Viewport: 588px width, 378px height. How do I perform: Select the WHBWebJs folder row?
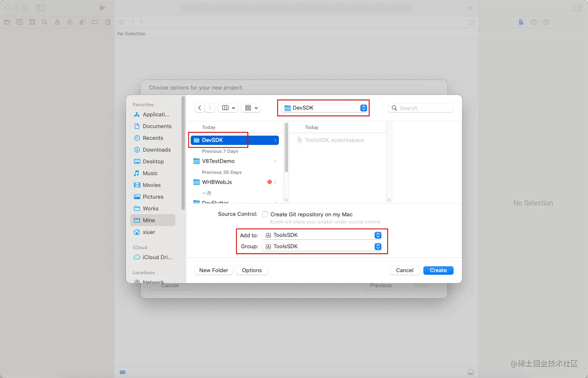click(234, 182)
